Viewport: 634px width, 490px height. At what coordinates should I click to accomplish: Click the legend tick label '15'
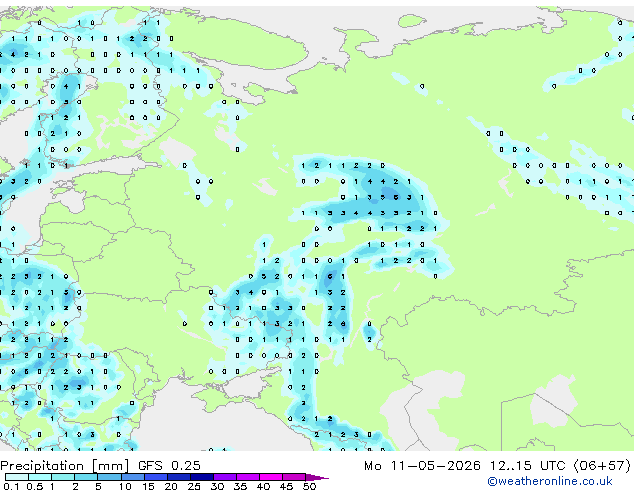pyautogui.click(x=148, y=486)
